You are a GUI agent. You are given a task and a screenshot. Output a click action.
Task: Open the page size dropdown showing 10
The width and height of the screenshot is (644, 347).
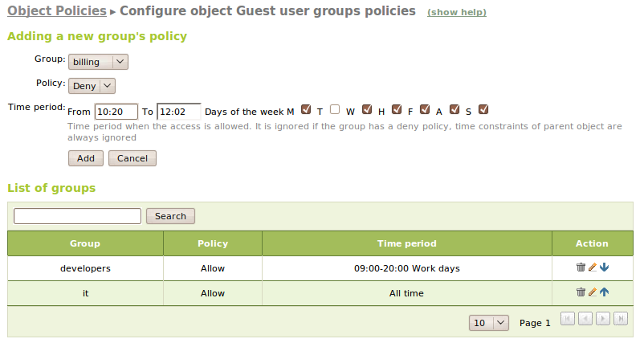[489, 323]
